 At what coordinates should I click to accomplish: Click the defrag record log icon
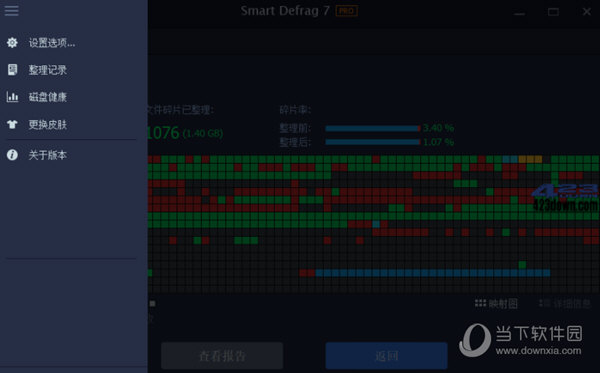12,70
